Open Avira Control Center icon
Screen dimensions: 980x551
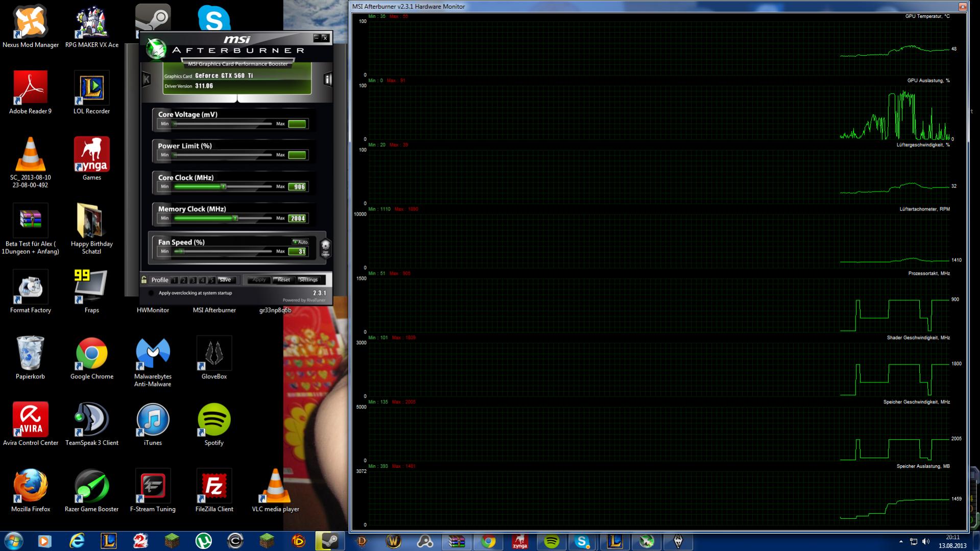point(30,424)
